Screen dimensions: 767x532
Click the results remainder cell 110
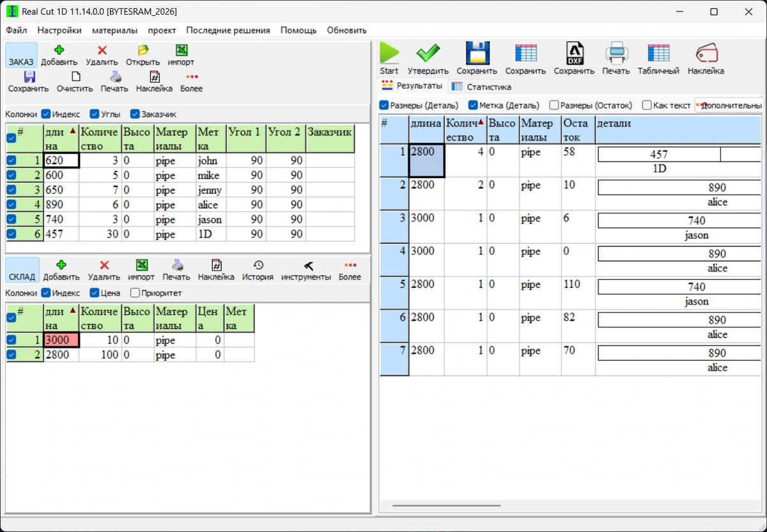coord(578,293)
